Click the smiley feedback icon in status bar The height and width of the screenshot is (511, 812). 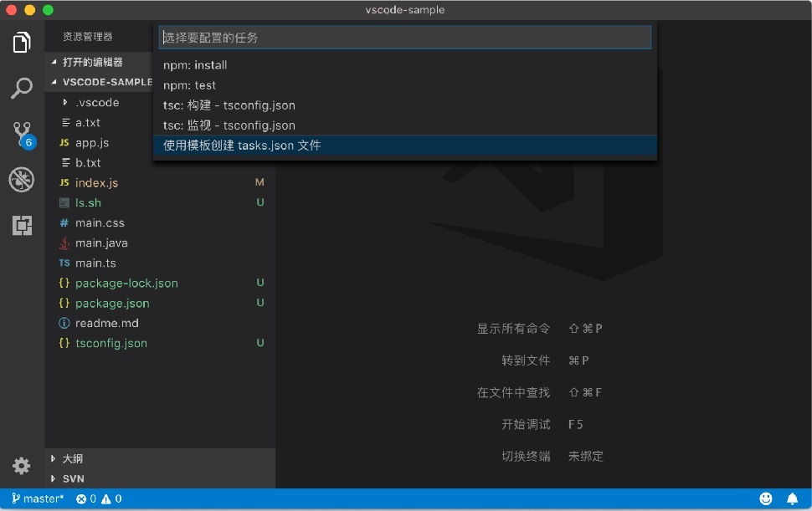[x=765, y=498]
